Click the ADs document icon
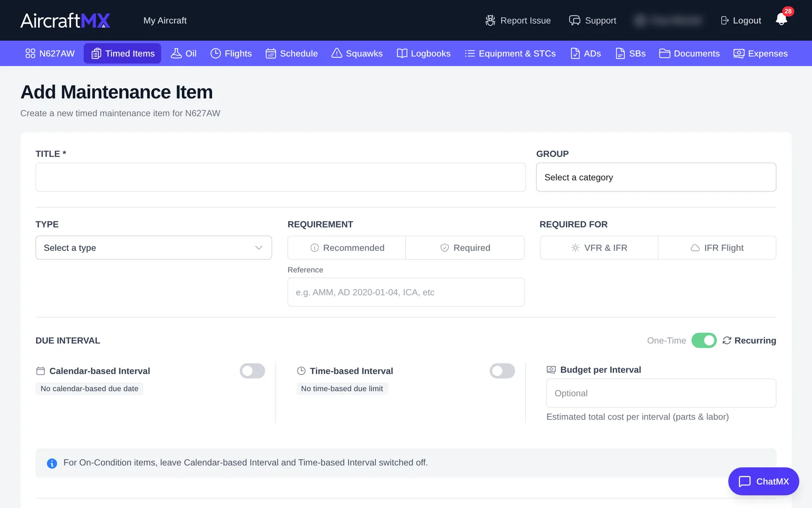This screenshot has height=508, width=812. 575,53
